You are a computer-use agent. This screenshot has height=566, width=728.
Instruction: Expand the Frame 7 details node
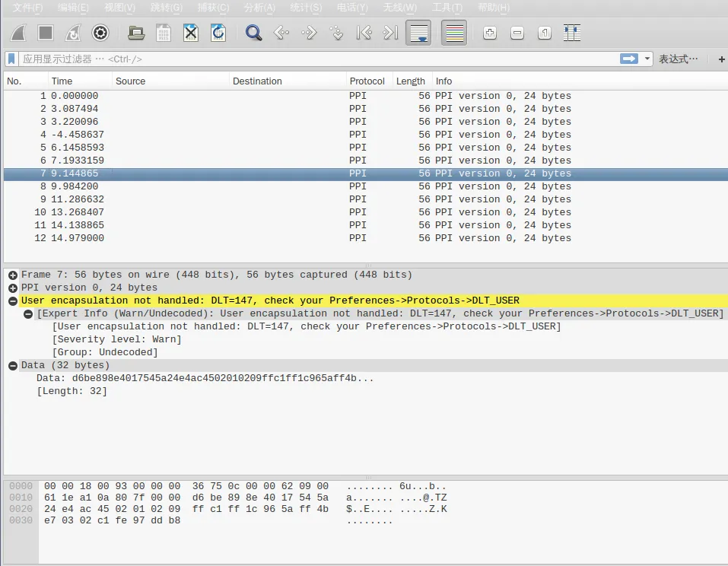pos(13,275)
